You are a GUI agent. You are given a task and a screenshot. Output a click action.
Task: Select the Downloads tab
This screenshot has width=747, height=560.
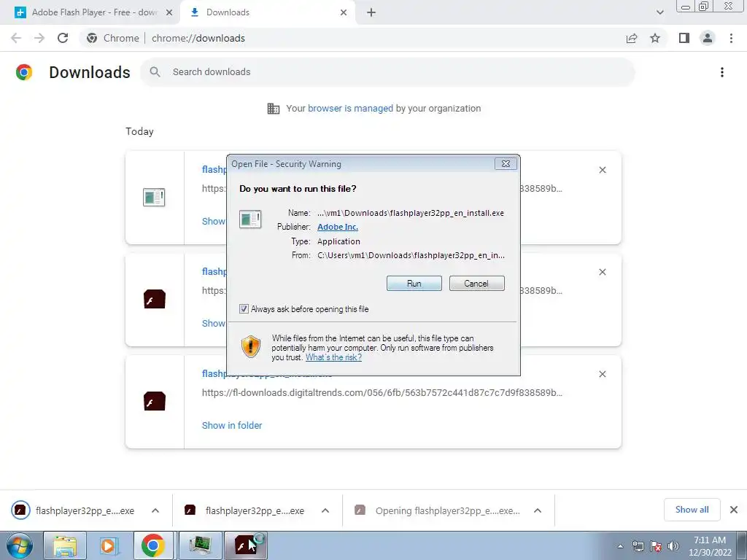tap(269, 12)
